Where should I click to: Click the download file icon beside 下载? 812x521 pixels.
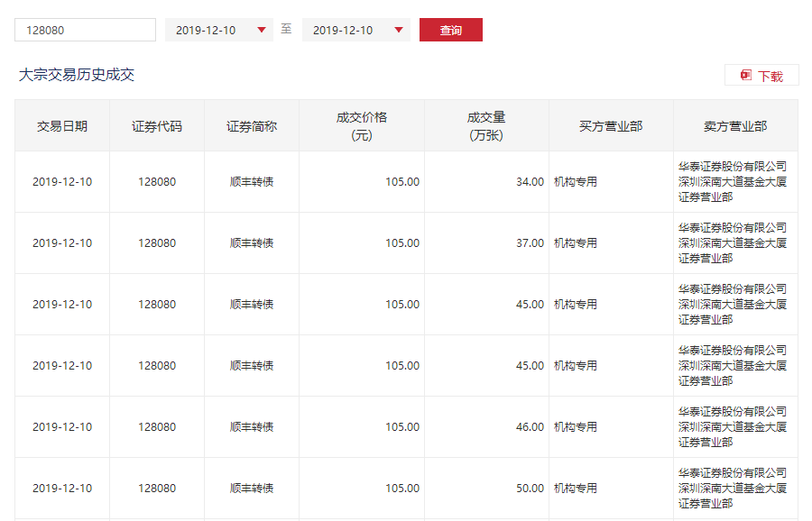[746, 76]
